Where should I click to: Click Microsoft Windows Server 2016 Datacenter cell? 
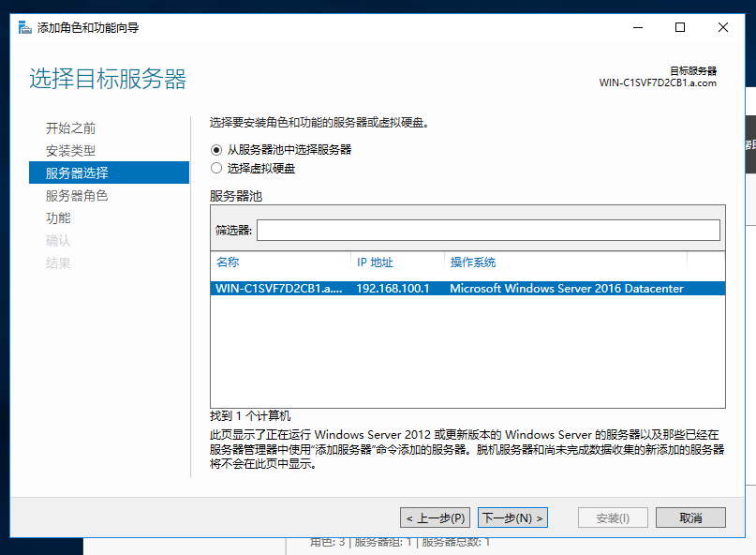pos(567,289)
